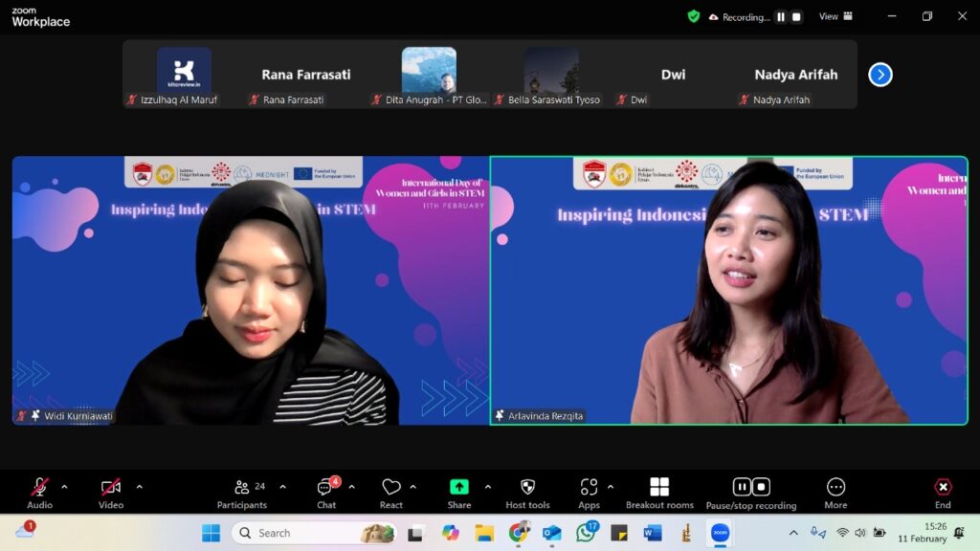Image resolution: width=980 pixels, height=551 pixels.
Task: Pause recording from bottom toolbar
Action: 742,486
